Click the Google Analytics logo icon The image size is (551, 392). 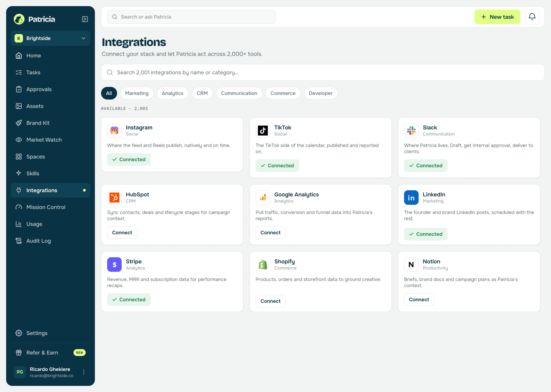click(263, 198)
